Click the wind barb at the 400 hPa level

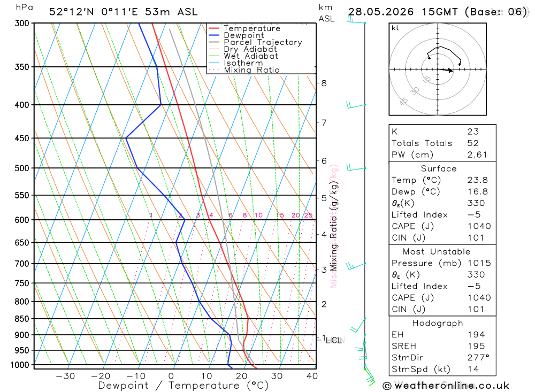tap(356, 105)
